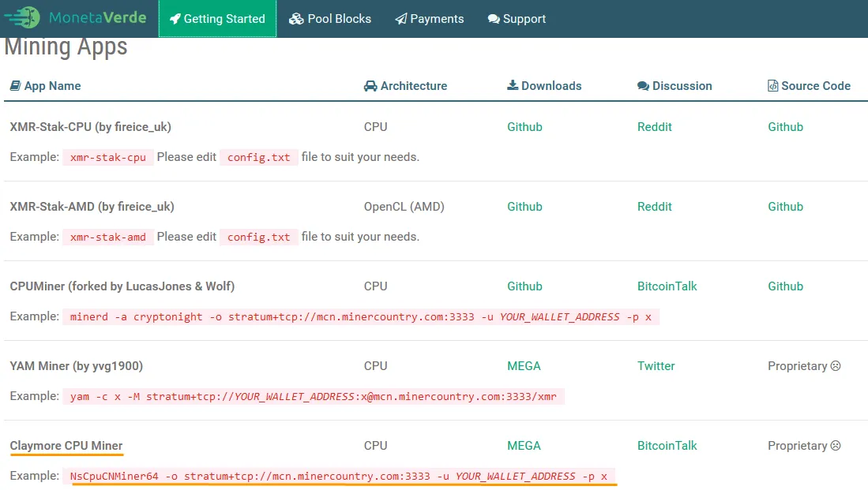Click the code file icon beside Source Code
The image size is (868, 490).
pyautogui.click(x=772, y=86)
